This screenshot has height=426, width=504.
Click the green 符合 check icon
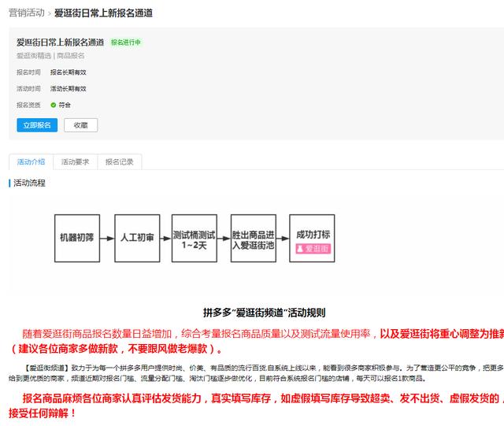coord(54,105)
